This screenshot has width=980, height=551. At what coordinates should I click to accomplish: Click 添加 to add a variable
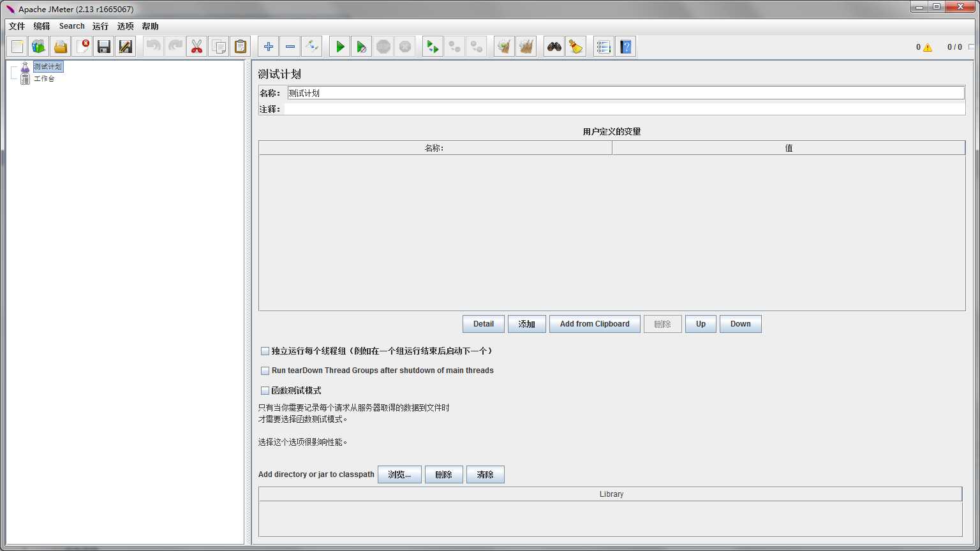527,324
